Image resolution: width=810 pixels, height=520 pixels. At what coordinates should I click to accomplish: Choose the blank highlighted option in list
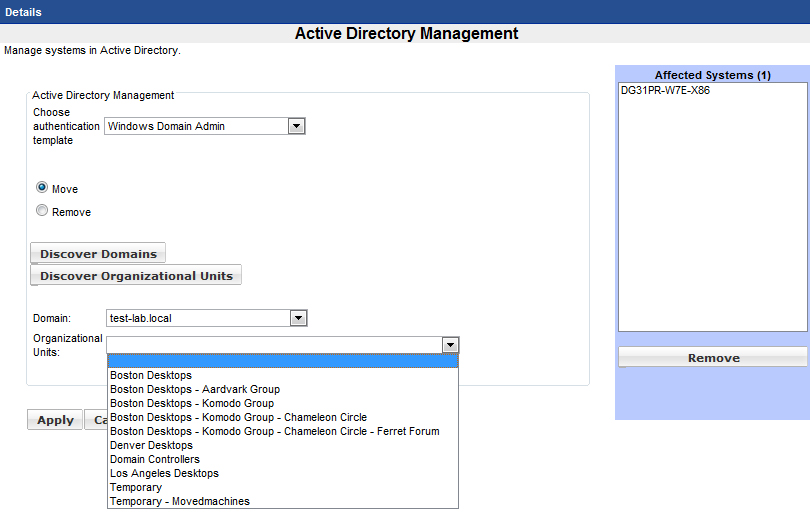[x=282, y=361]
